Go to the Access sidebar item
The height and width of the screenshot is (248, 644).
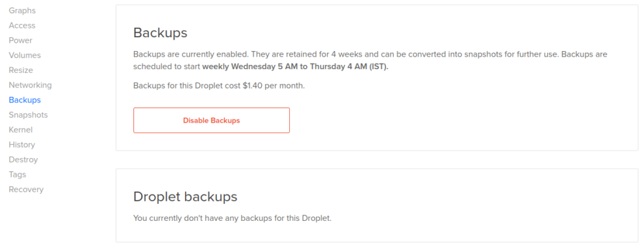coord(22,26)
